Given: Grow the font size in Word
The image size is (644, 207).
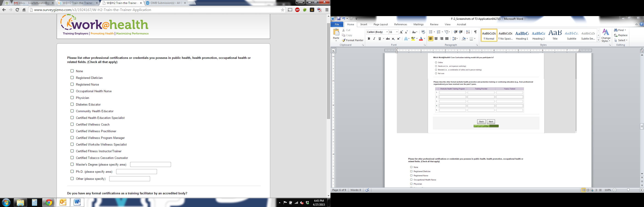Looking at the screenshot, I should coord(401,32).
